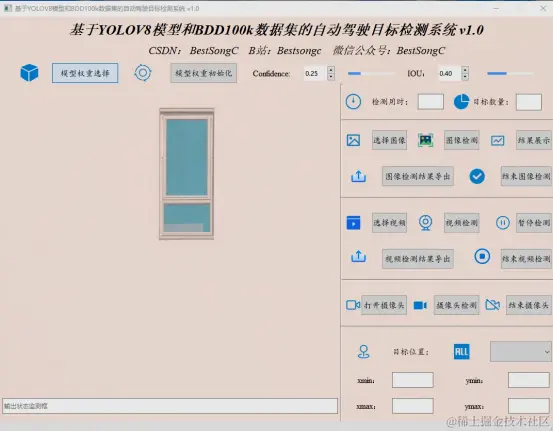Click the blue cube model icon

(x=29, y=73)
